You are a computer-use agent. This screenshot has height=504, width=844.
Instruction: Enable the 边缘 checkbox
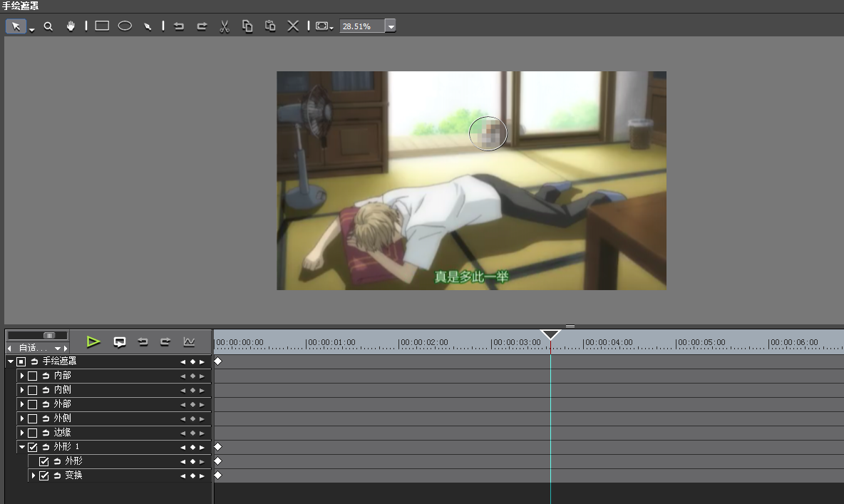[32, 433]
